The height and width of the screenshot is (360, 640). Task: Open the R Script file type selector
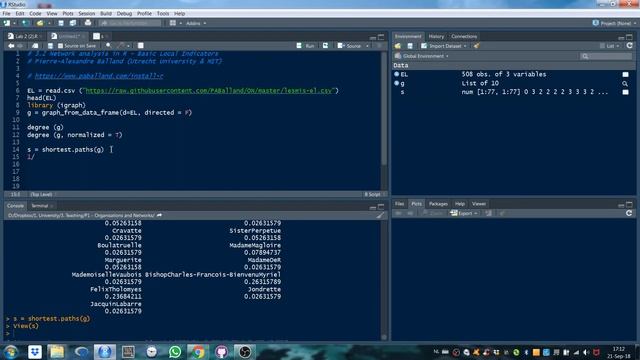click(374, 194)
